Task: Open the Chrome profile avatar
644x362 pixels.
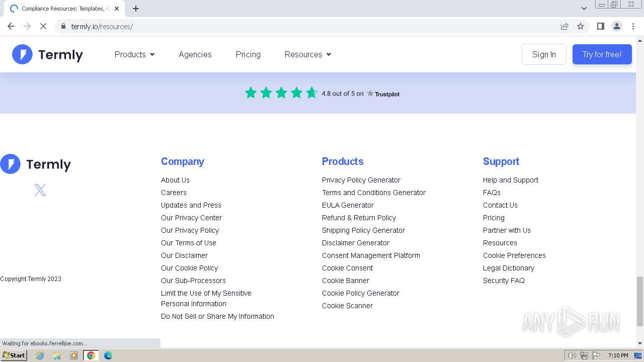Action: pyautogui.click(x=616, y=26)
